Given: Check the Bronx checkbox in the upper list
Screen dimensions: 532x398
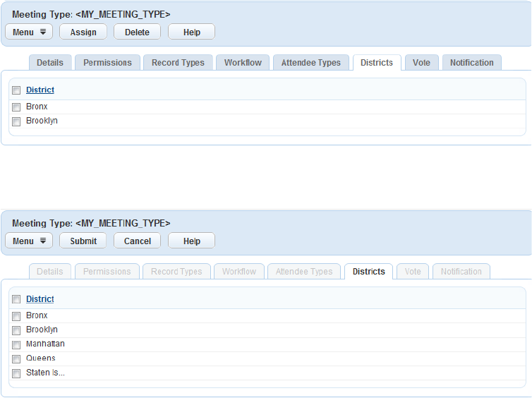Looking at the screenshot, I should point(16,107).
